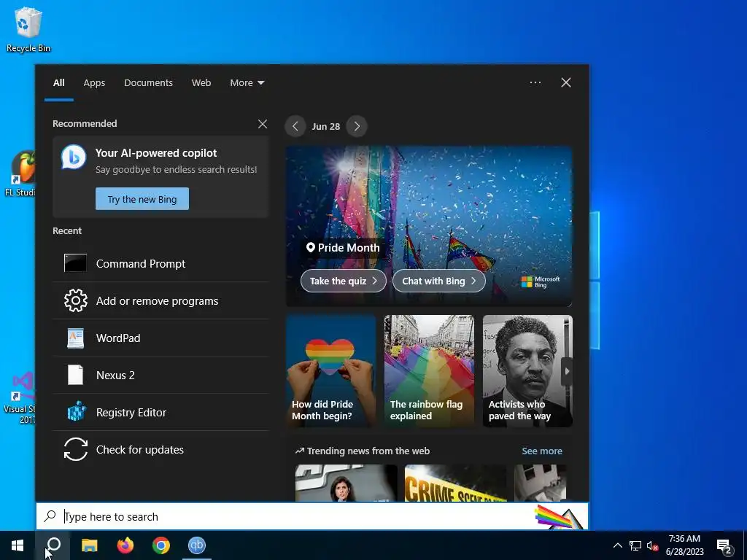Open Add or remove programs settings
Image resolution: width=747 pixels, height=560 pixels.
point(160,300)
